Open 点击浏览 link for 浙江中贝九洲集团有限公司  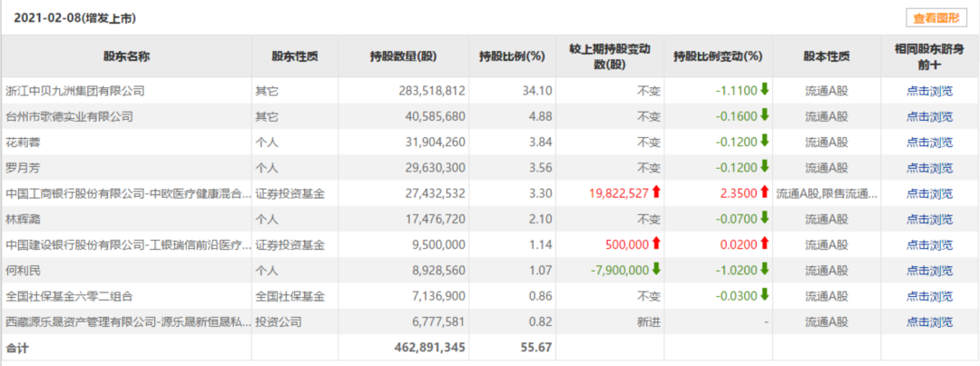tap(929, 91)
